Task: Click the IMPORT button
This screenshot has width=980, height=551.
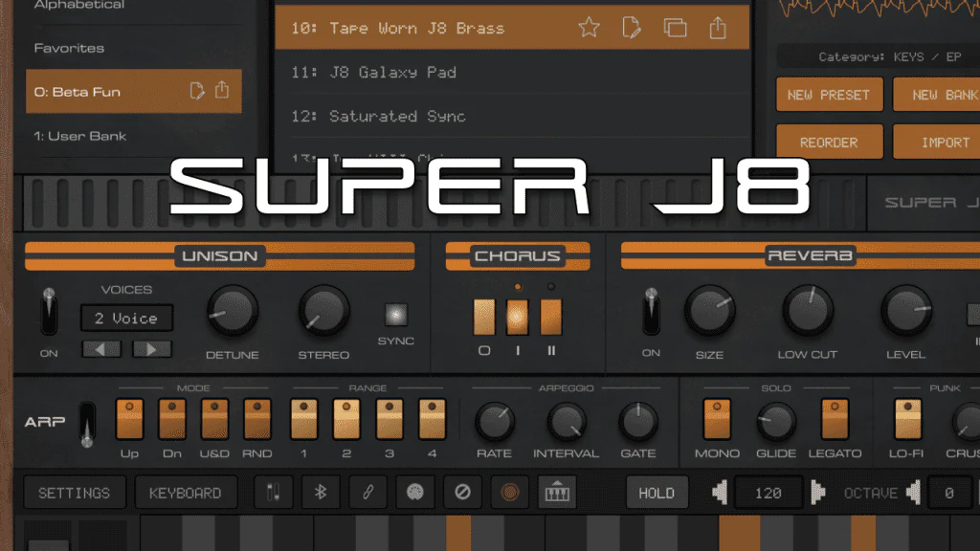Action: coord(938,142)
